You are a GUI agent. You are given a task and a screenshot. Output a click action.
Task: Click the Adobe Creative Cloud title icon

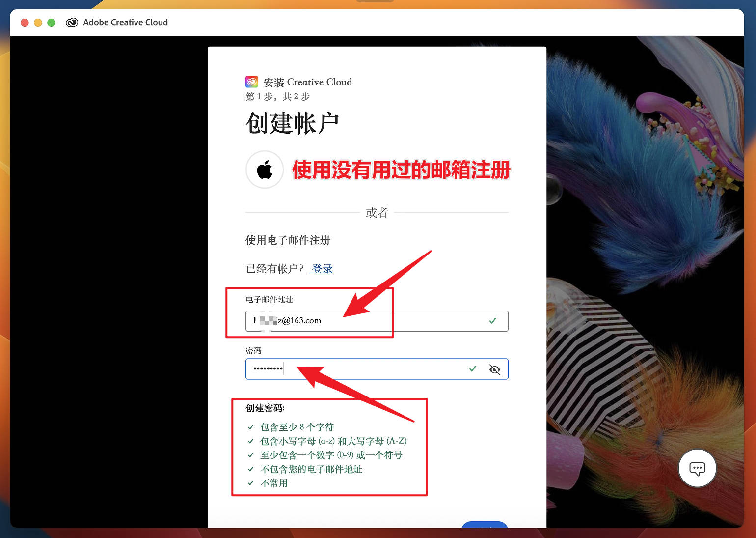click(72, 22)
